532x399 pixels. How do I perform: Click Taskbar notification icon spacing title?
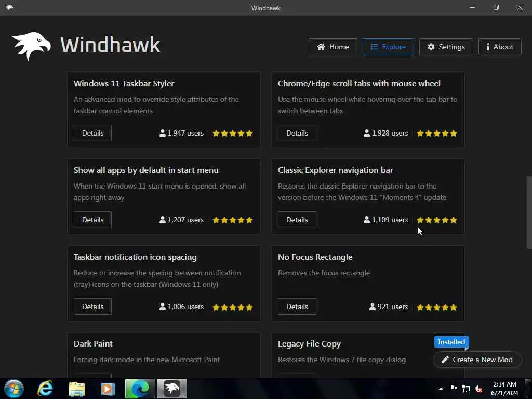point(135,257)
